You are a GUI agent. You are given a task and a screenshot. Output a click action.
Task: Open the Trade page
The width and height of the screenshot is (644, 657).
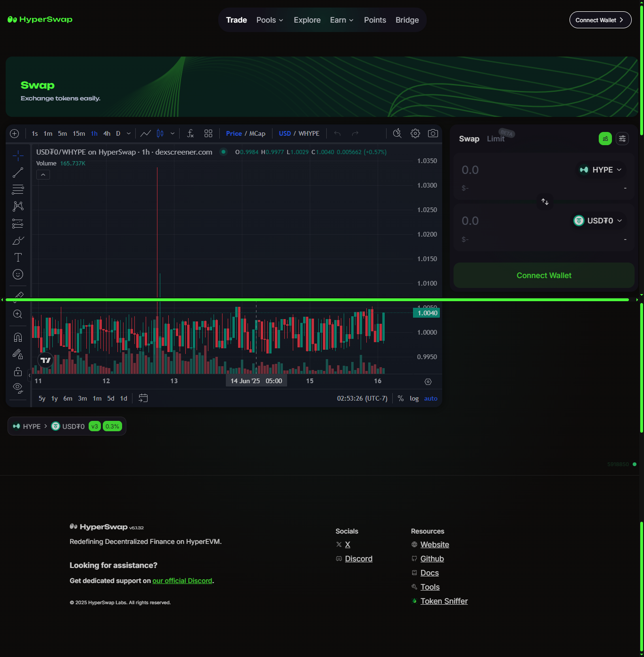tap(237, 20)
